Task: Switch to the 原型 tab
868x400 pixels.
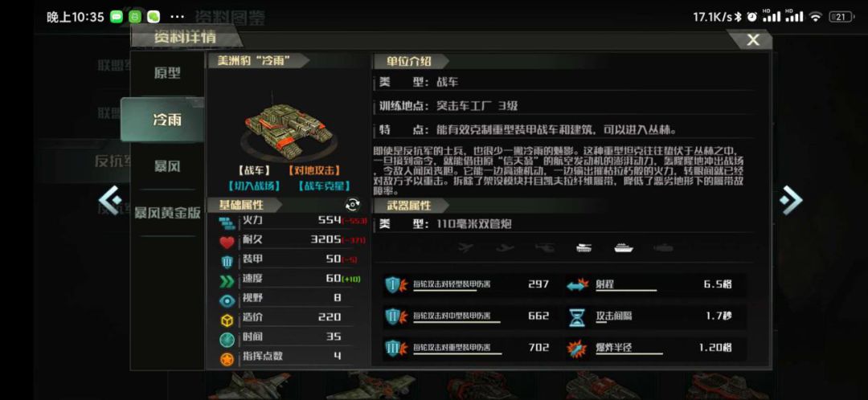Action: pyautogui.click(x=167, y=73)
